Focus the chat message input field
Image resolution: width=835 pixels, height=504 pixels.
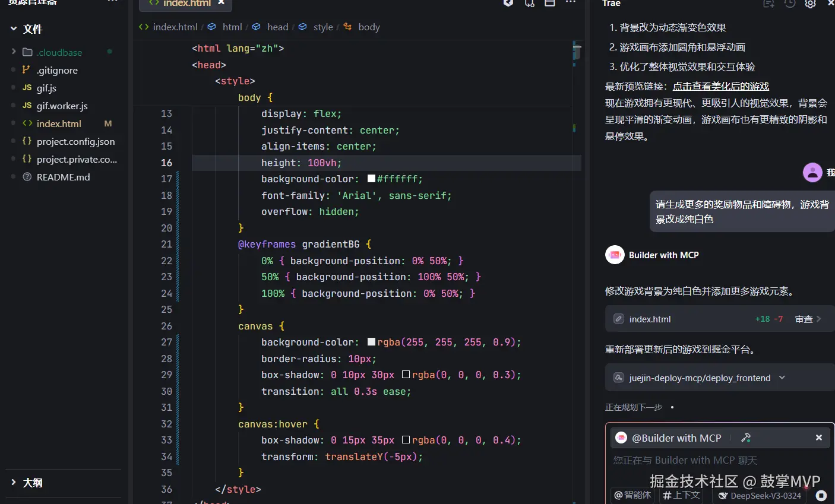[x=719, y=461]
